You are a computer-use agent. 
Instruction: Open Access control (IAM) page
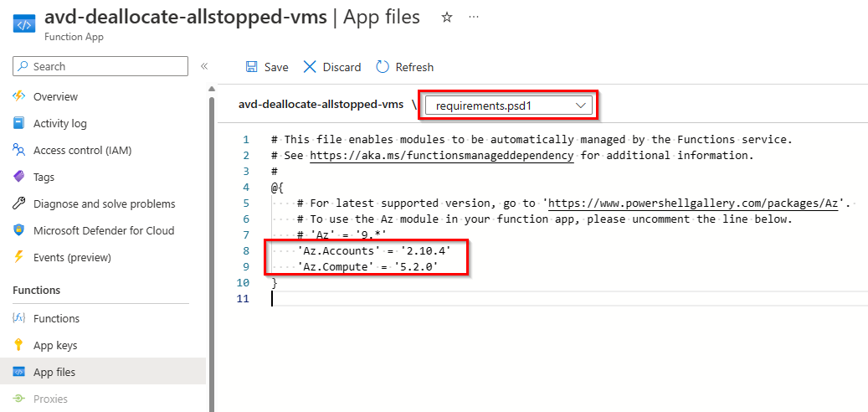tap(82, 150)
